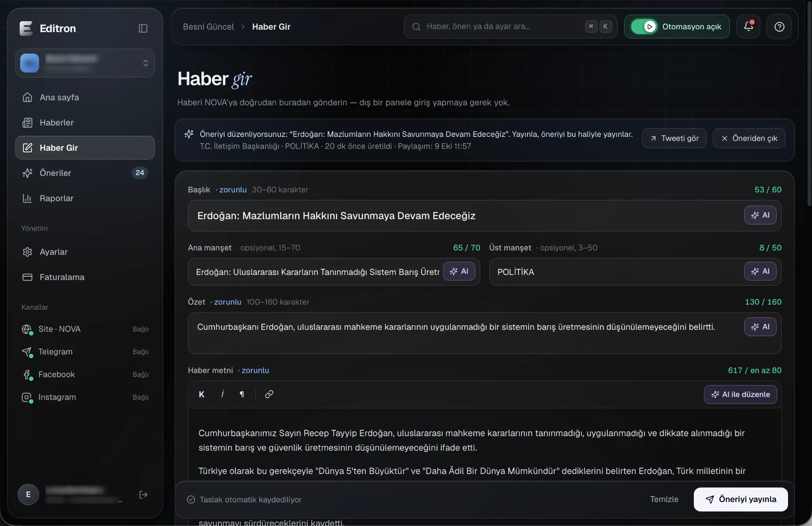The image size is (812, 526).
Task: Open Faturalama billing page
Action: [x=85, y=277]
